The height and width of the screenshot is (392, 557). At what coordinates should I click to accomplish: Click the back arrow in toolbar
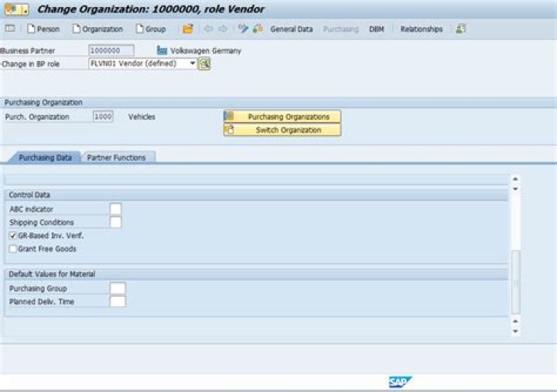coord(208,29)
